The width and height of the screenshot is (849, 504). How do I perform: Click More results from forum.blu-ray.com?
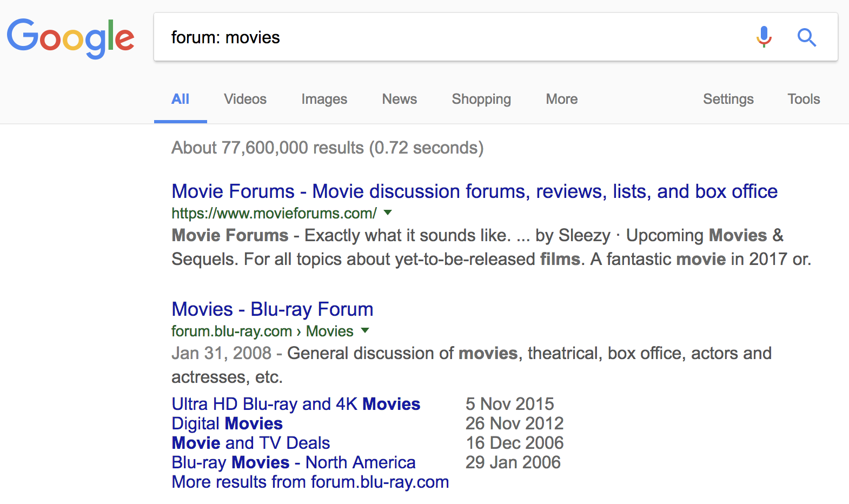pos(310,482)
